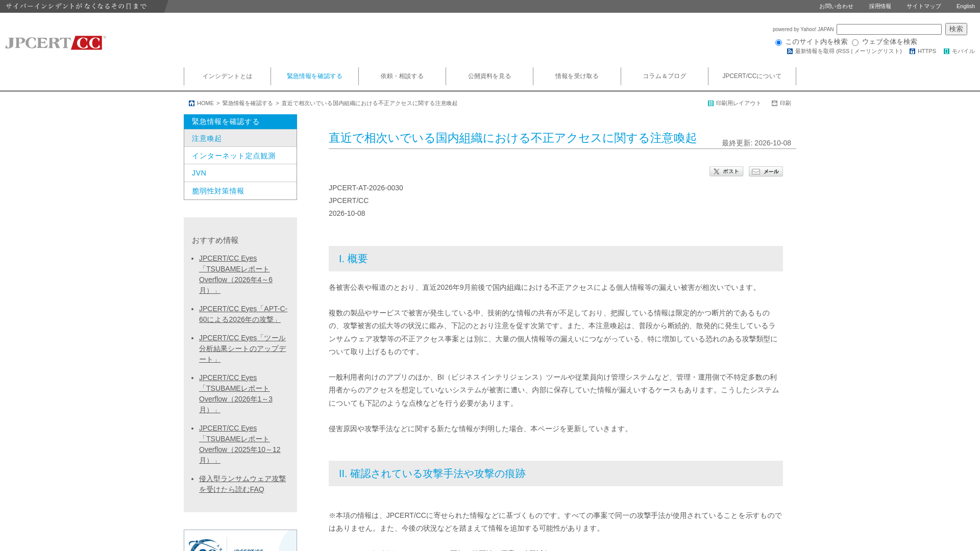Click the HOME breadcrumb house icon
This screenshot has height=551, width=980.
[x=191, y=104]
